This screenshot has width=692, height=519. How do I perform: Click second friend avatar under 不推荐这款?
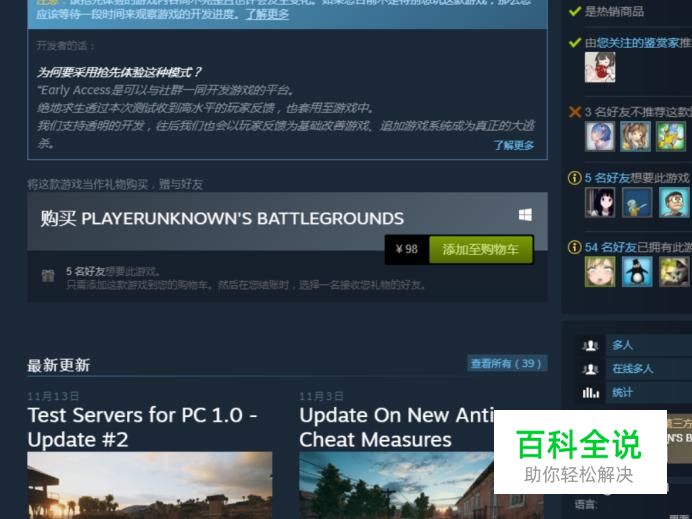point(635,136)
